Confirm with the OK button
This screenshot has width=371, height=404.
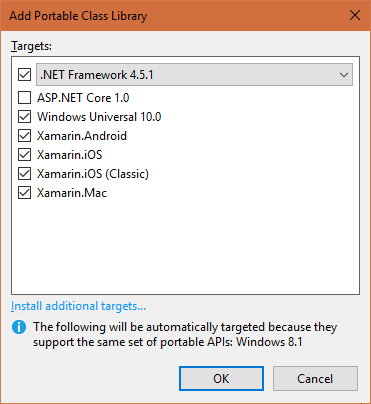coord(221,378)
